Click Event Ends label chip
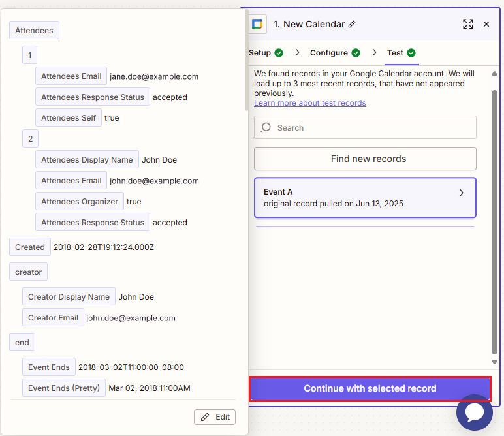Screen dimensions: 504x436 click(49, 367)
